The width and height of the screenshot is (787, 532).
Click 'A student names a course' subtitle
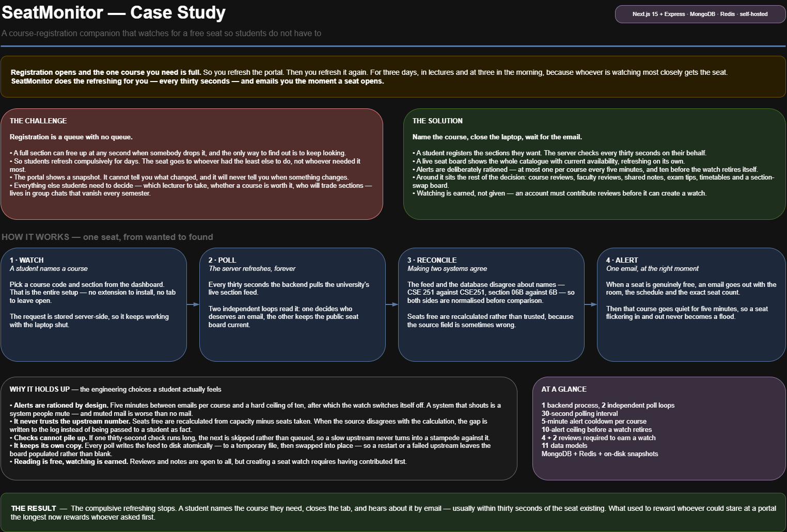(49, 269)
